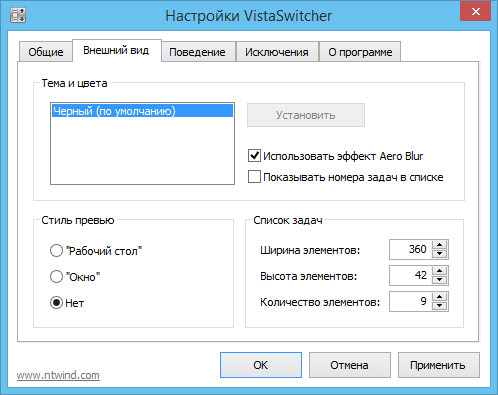Click the Высота элементов value field

pyautogui.click(x=410, y=275)
